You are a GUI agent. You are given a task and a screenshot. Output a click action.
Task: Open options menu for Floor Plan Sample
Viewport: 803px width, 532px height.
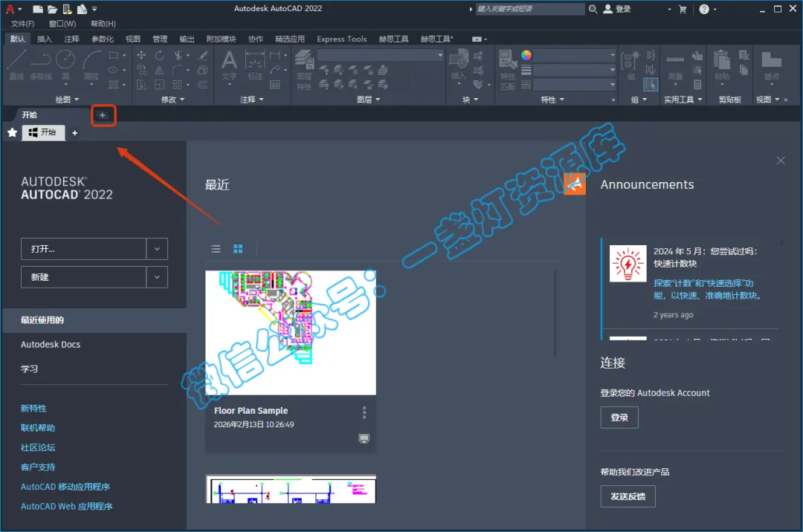364,412
